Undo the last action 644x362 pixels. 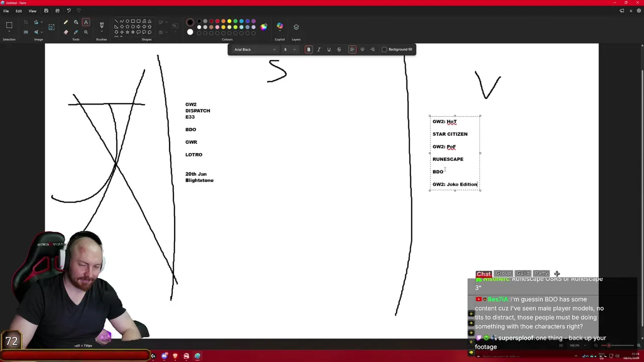[x=69, y=11]
